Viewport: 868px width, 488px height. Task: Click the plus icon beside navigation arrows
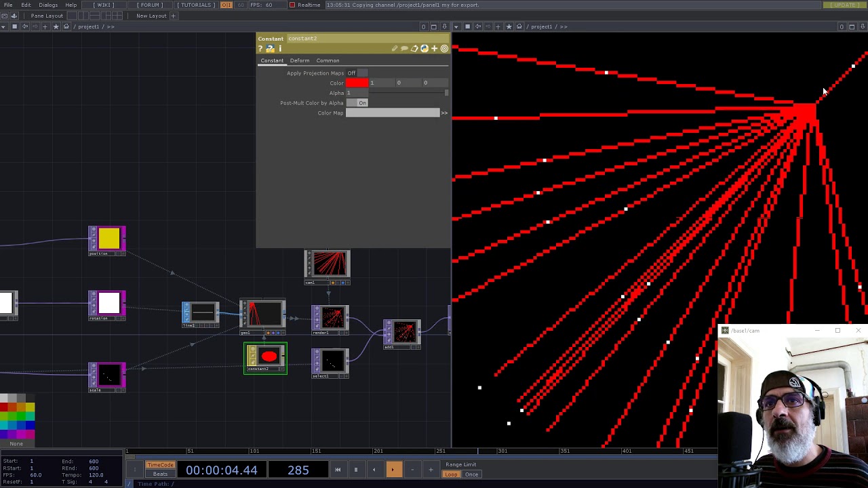click(45, 26)
